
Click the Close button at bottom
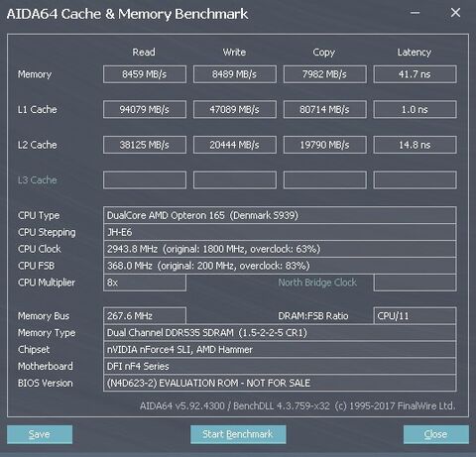click(436, 434)
